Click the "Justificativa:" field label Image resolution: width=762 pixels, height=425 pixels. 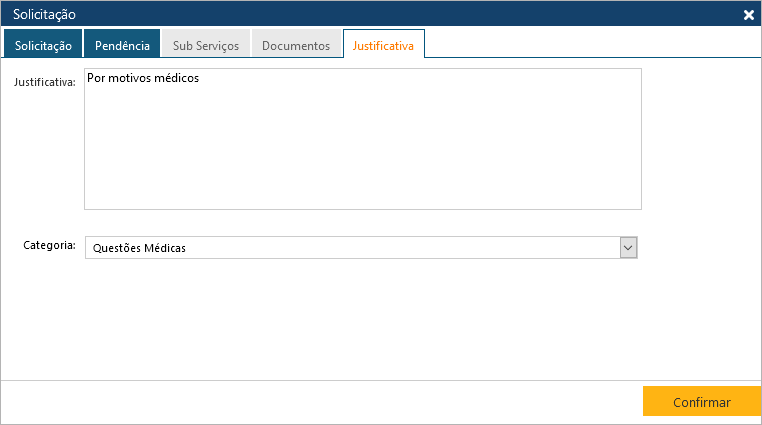(x=44, y=82)
